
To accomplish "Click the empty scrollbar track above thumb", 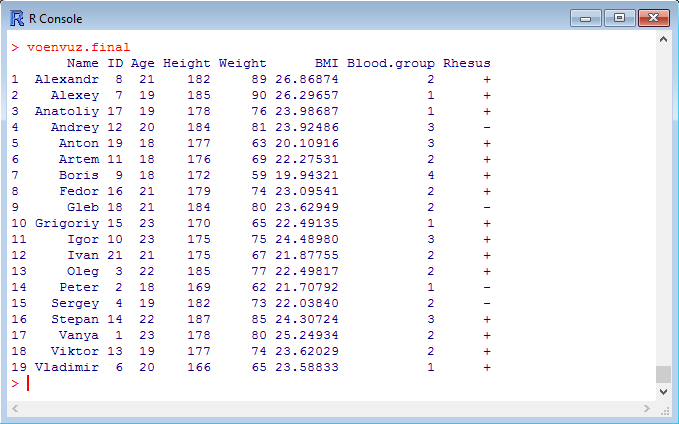I will (663, 200).
